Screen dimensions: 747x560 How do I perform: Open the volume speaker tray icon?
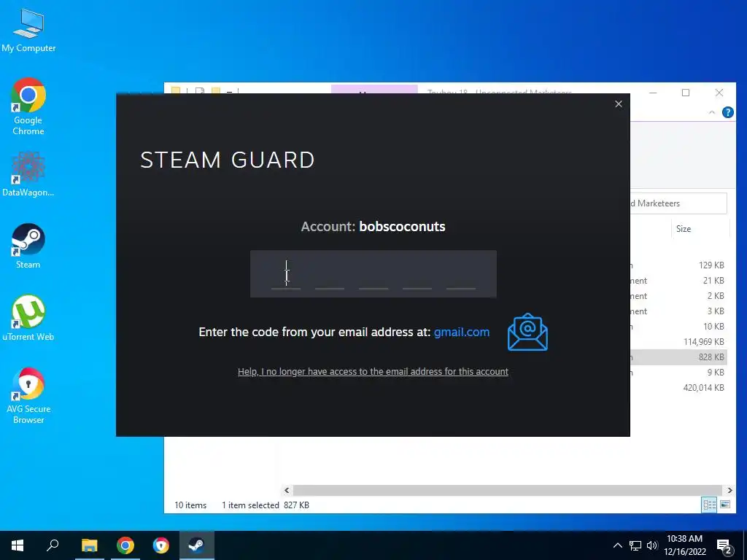(x=652, y=545)
